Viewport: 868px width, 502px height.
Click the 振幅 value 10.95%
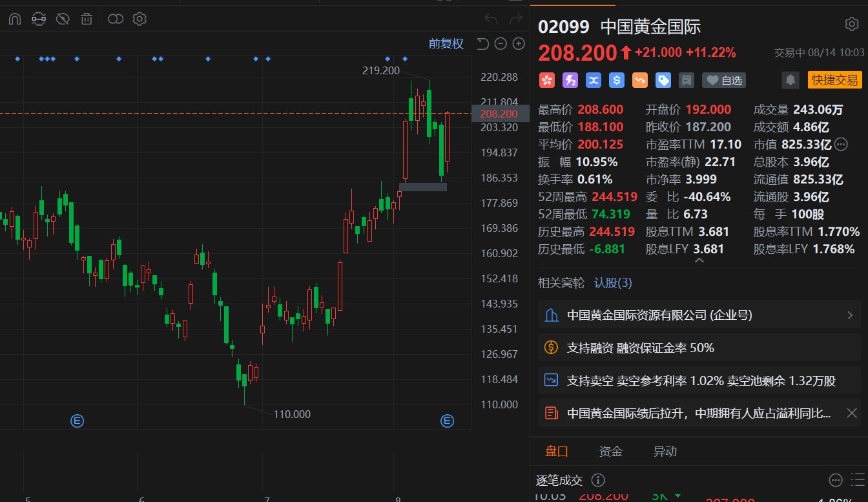(597, 162)
